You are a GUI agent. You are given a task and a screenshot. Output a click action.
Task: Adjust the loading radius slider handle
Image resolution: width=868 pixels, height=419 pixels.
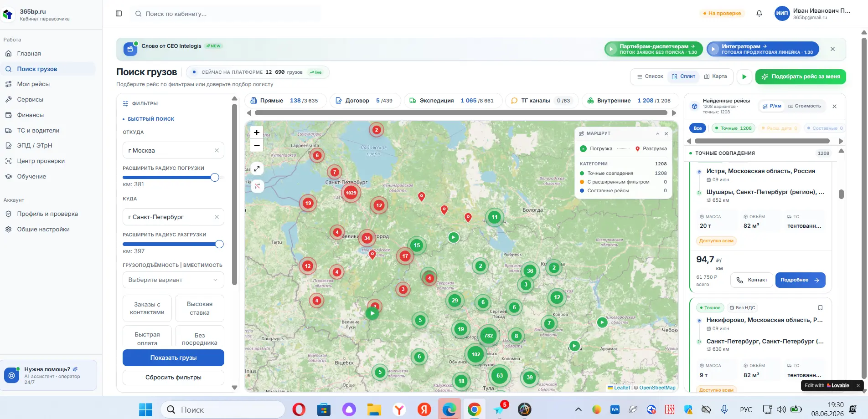pyautogui.click(x=215, y=178)
